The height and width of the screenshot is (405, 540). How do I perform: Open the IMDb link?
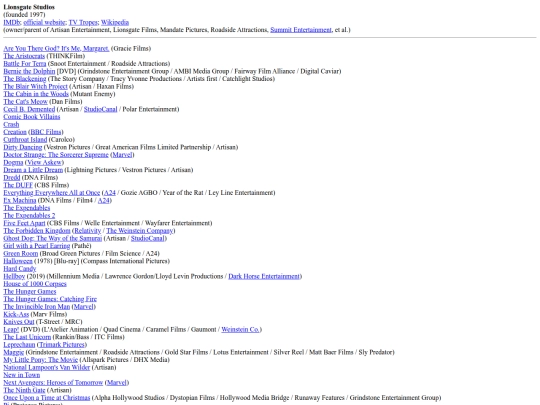point(12,22)
